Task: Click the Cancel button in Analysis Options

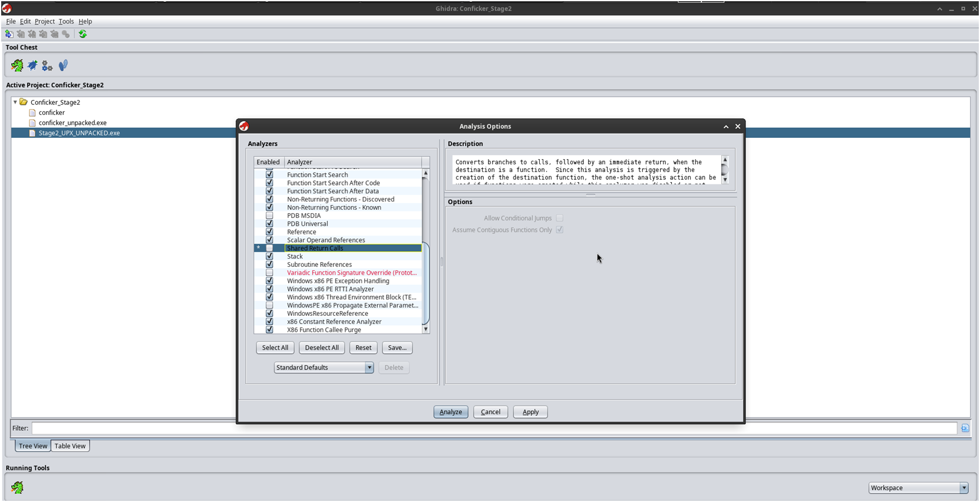Action: click(490, 412)
